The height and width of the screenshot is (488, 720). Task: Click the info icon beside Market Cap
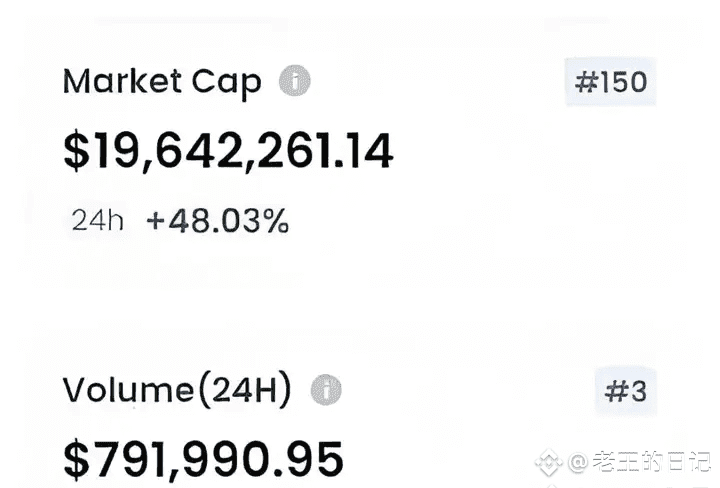pyautogui.click(x=294, y=81)
